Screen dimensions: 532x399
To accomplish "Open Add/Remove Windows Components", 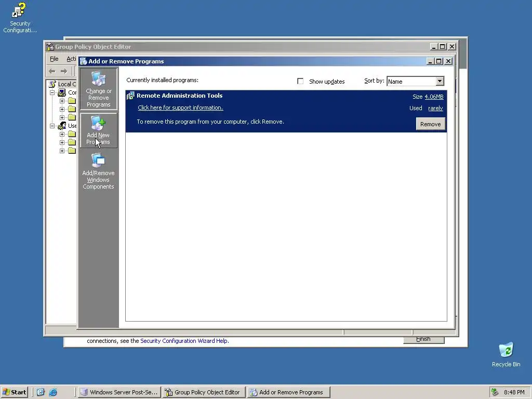I will [x=98, y=171].
